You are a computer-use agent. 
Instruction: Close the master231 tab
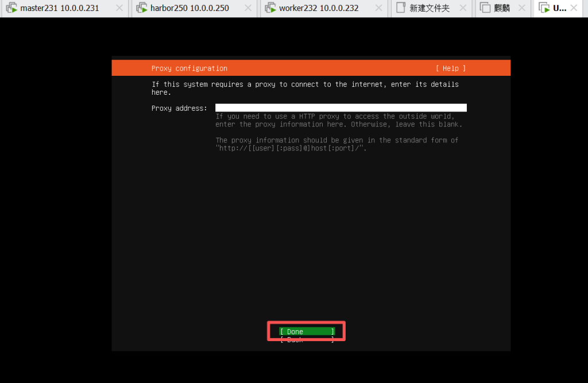(x=119, y=8)
